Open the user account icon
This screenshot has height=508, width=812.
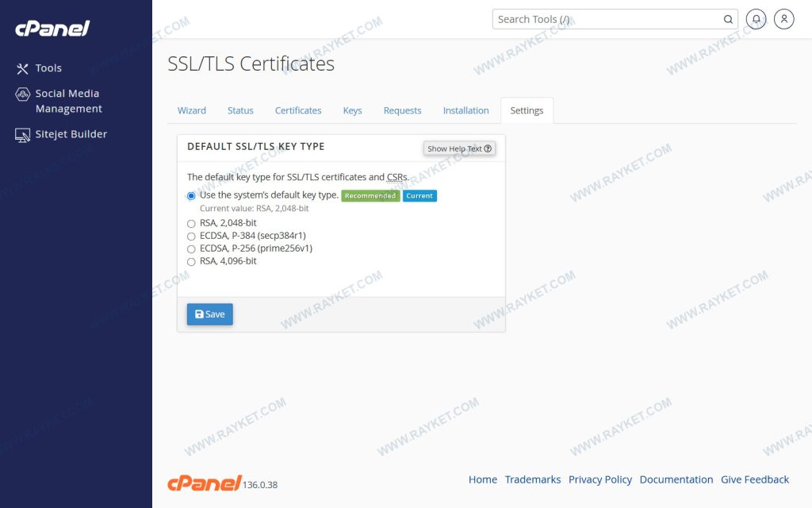784,19
